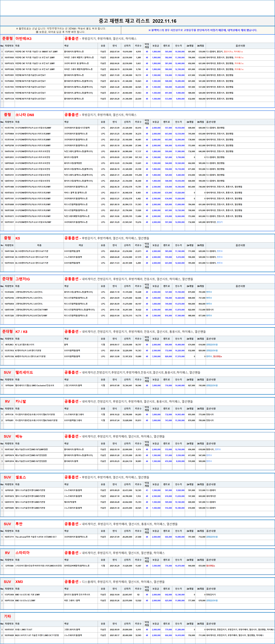Select plate number cell 128허5685
The width and height of the screenshot is (275, 644).
[9, 508]
